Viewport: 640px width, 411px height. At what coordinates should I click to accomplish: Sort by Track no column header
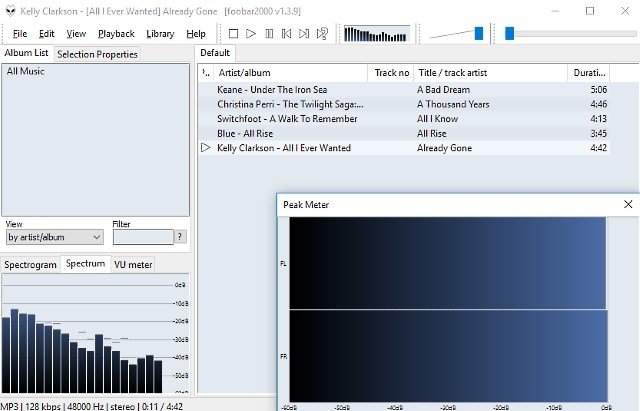click(391, 73)
